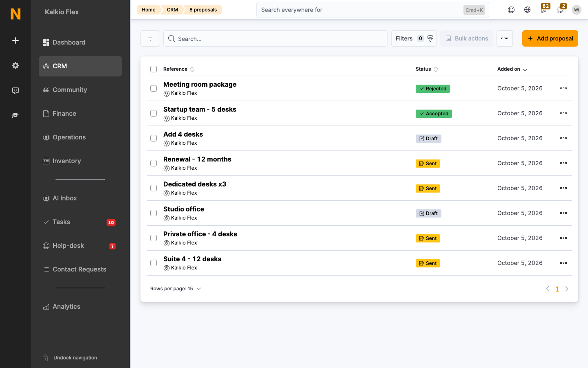Click the Add proposal button
Viewport: 588px width, 368px height.
(x=550, y=38)
